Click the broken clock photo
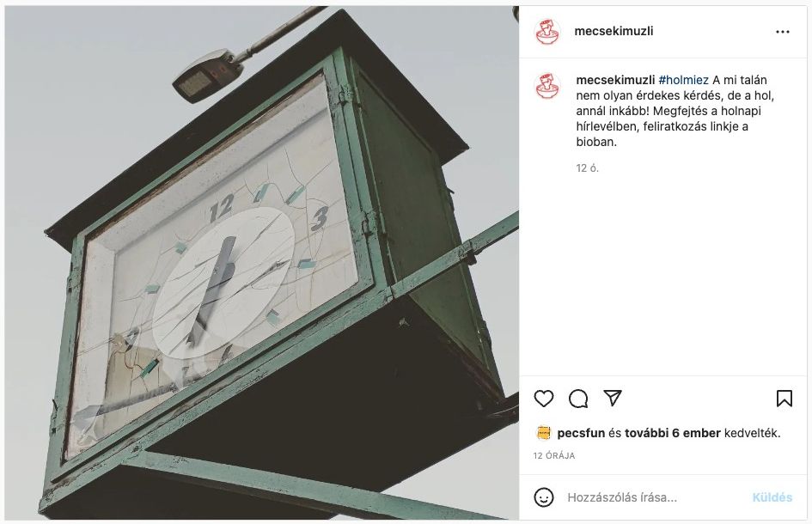 pyautogui.click(x=261, y=263)
